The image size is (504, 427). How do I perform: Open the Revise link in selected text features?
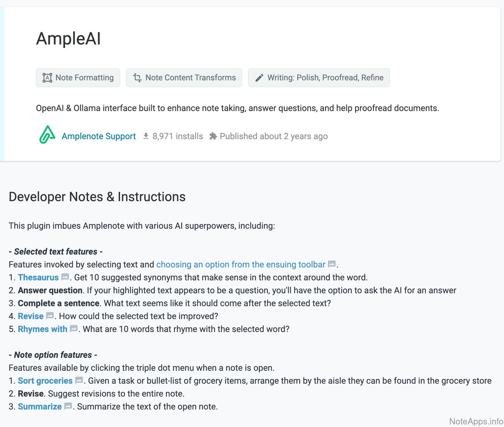coord(31,316)
